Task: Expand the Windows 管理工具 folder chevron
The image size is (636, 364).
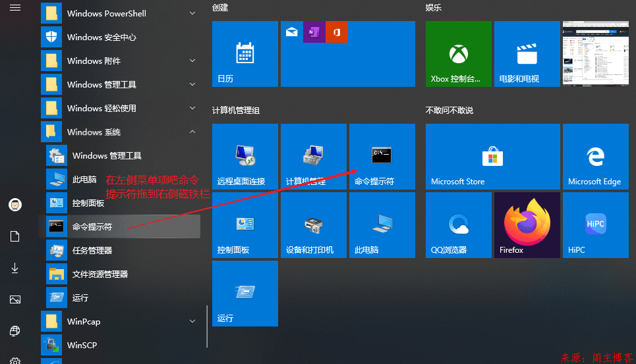Action: 192,84
